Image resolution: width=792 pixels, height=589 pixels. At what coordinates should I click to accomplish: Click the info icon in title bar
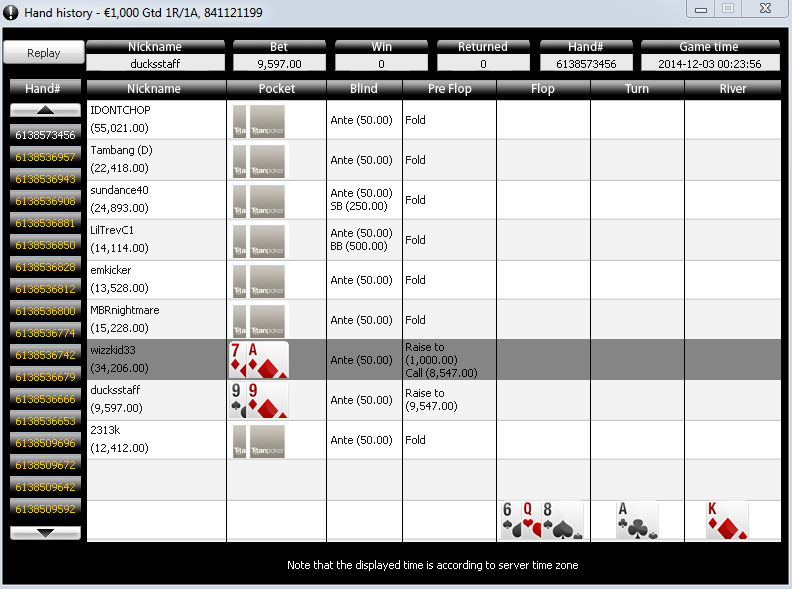click(11, 13)
